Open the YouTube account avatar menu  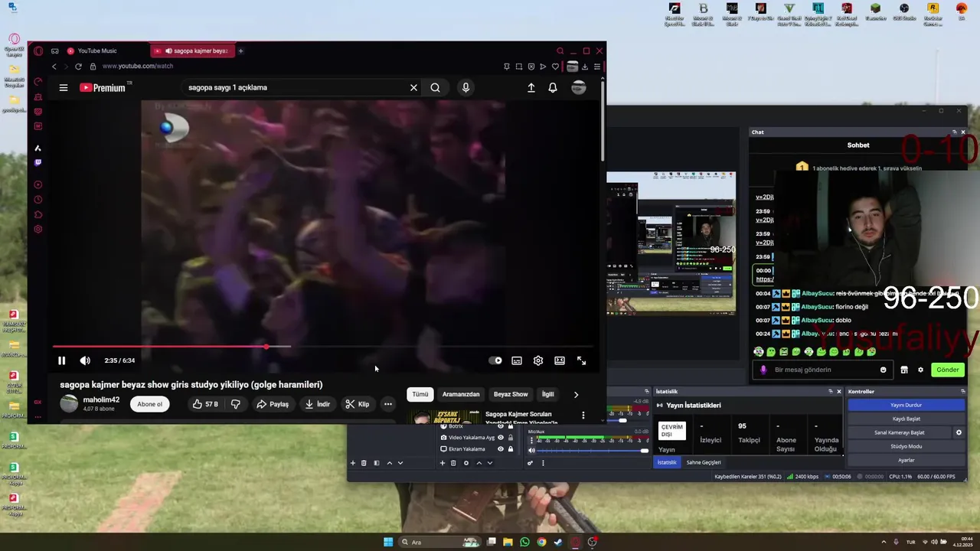579,87
